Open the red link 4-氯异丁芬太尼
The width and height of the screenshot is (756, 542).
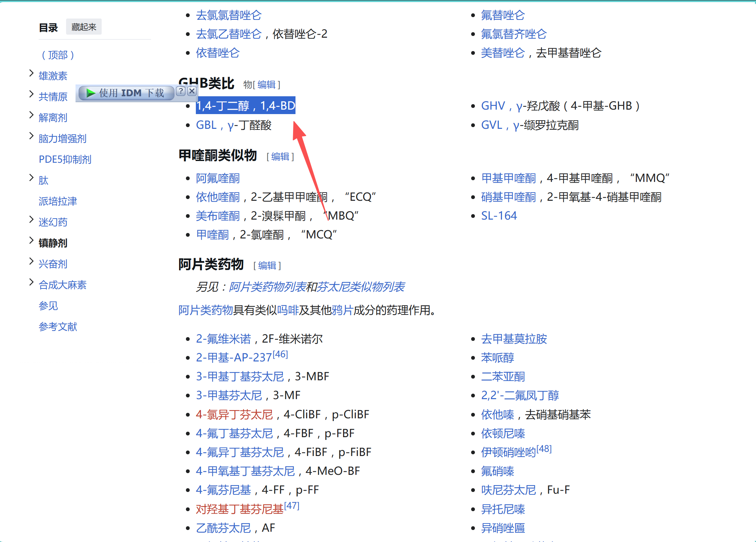(234, 415)
